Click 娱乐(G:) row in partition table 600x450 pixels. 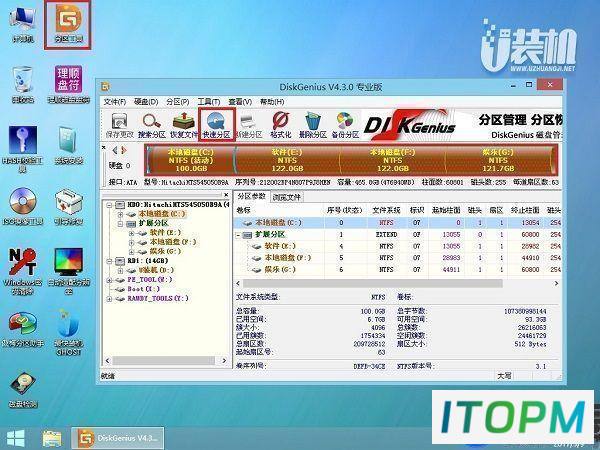pos(397,270)
